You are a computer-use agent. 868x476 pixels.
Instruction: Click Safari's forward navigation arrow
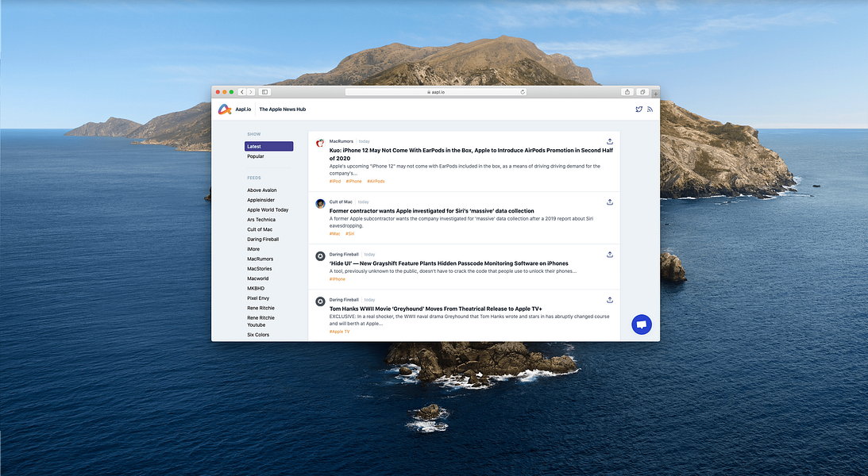[x=251, y=92]
